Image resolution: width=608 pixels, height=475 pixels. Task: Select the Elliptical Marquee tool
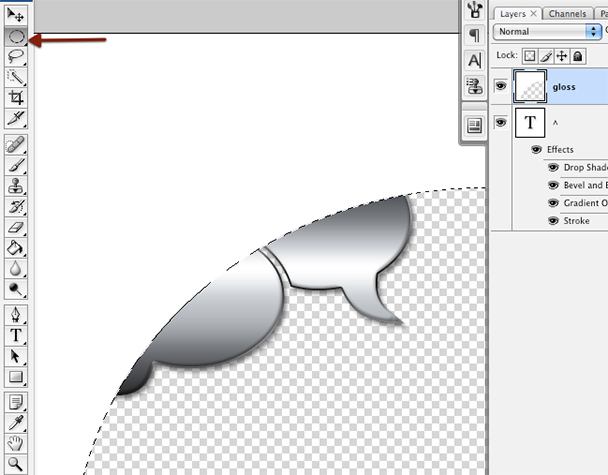coord(16,36)
